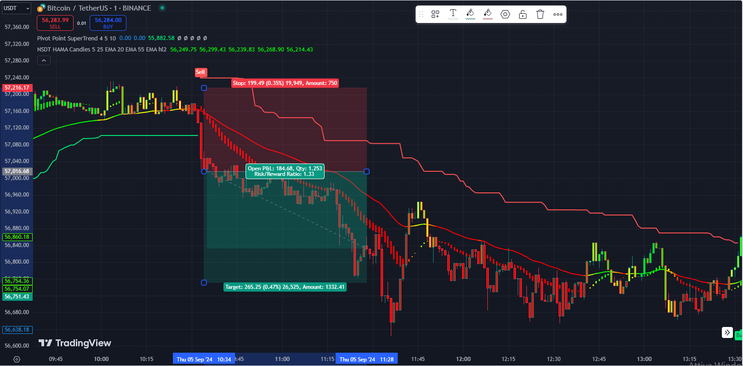Click the text color T icon
Image resolution: width=743 pixels, height=366 pixels.
(453, 14)
